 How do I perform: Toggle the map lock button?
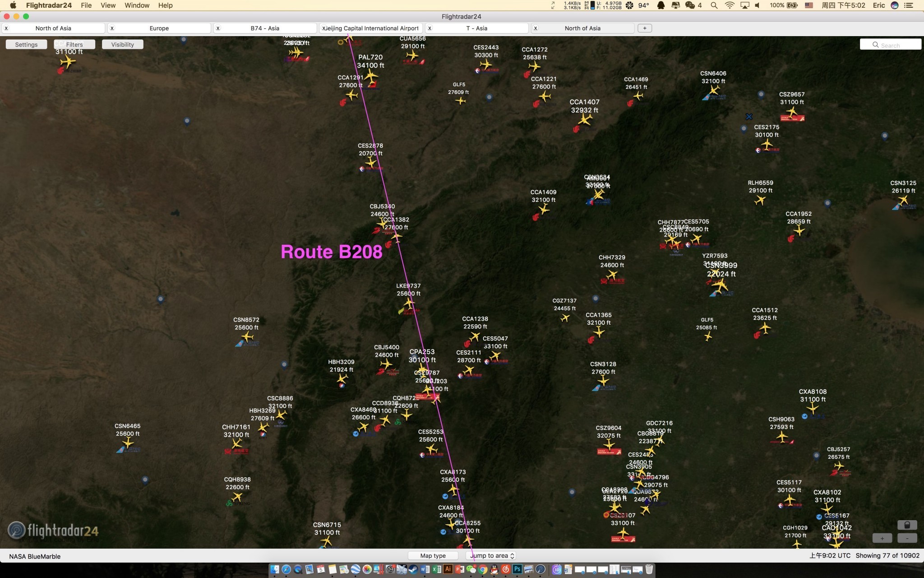click(907, 525)
